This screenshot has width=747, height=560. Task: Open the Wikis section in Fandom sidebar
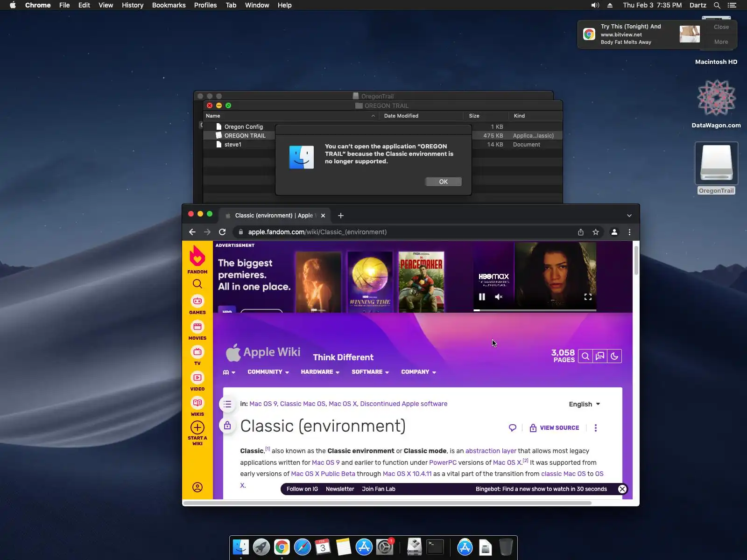click(197, 406)
